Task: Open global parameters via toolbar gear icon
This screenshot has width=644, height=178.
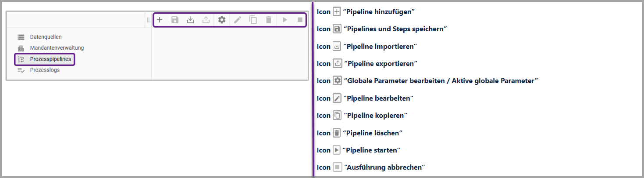Action: [x=222, y=20]
